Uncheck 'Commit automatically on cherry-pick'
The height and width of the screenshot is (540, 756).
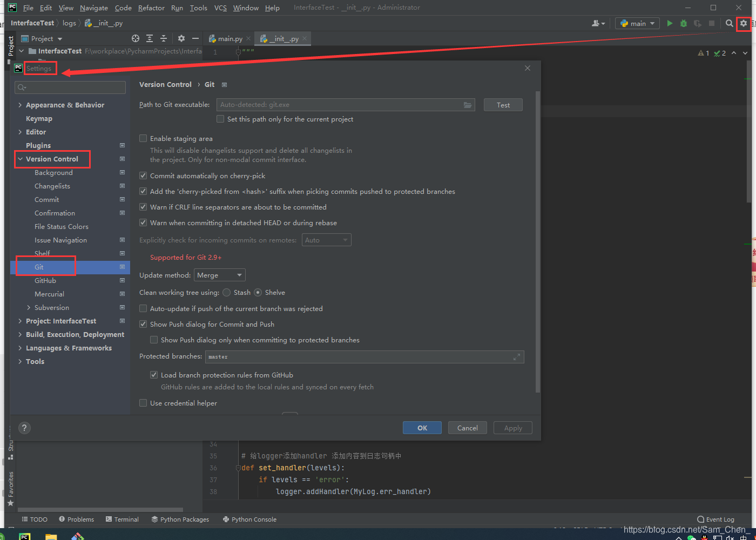(x=143, y=175)
